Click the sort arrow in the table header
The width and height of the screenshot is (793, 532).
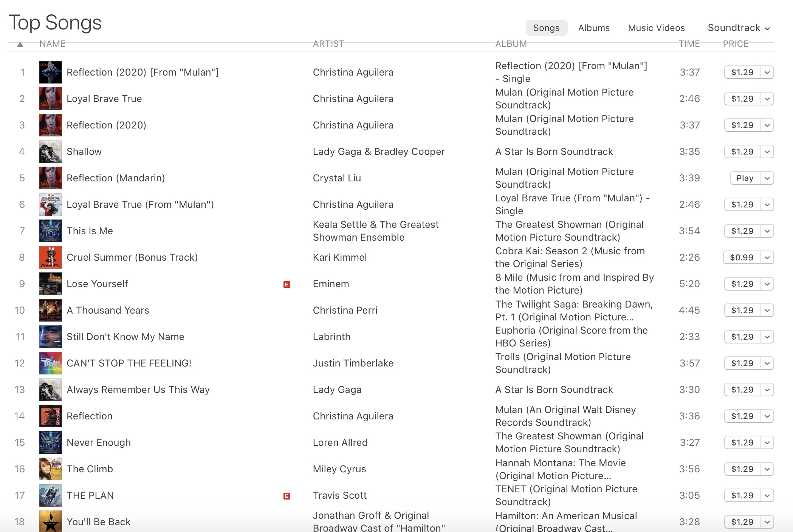pos(20,44)
